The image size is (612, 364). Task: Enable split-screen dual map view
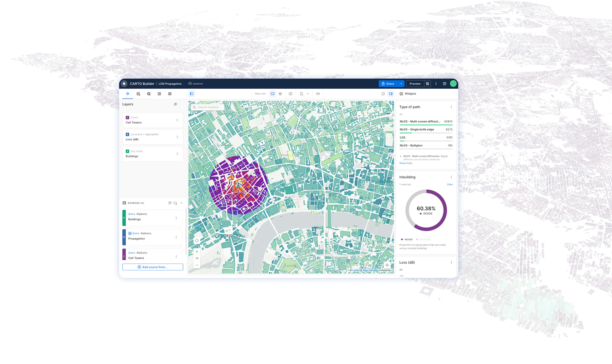point(290,94)
